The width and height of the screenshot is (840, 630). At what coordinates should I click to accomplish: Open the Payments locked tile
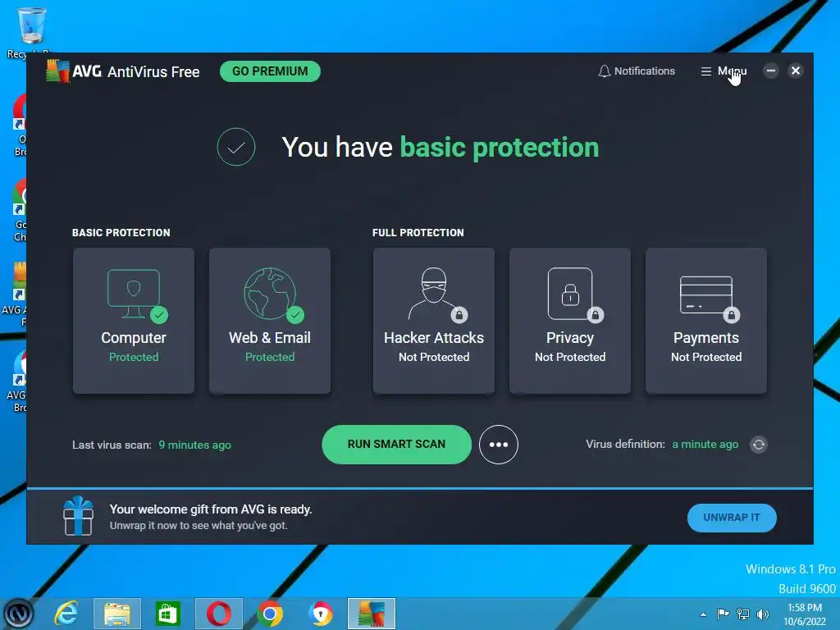[x=706, y=321]
